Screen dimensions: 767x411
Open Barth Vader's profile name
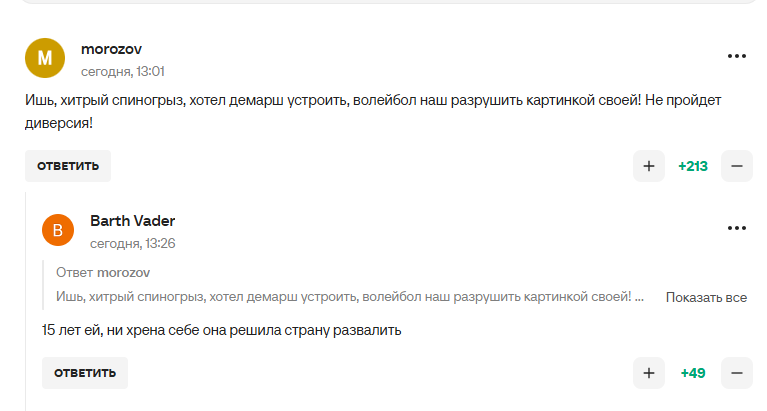(132, 220)
